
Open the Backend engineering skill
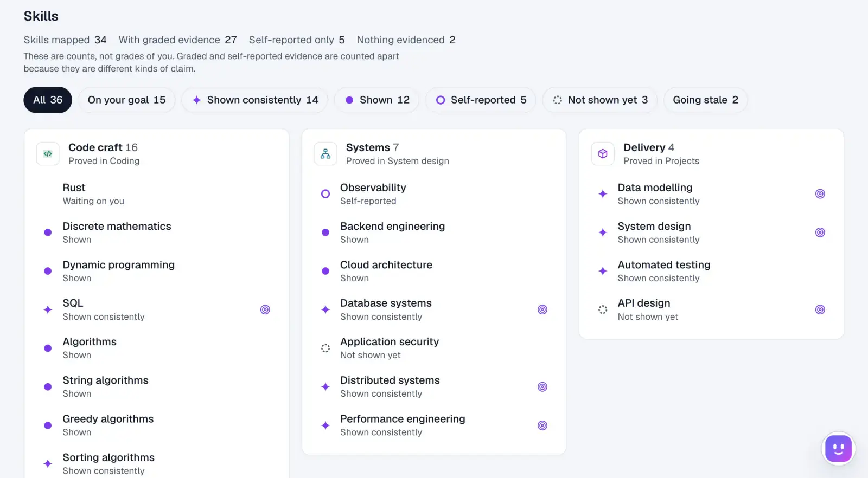click(x=434, y=232)
